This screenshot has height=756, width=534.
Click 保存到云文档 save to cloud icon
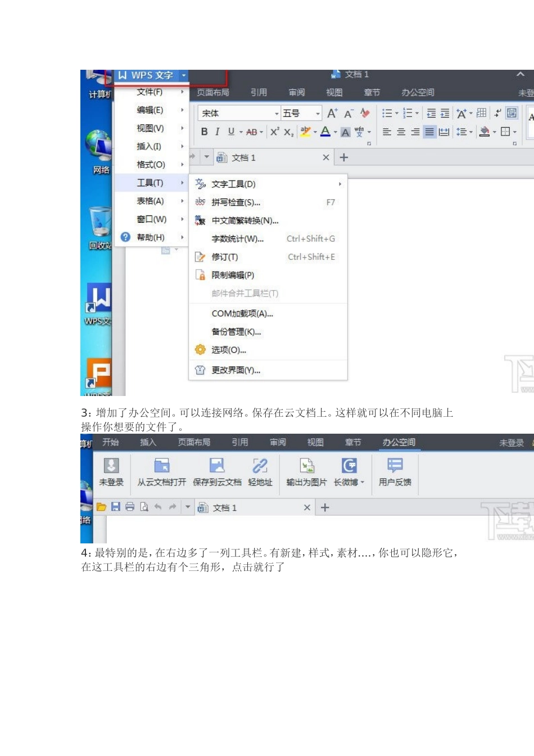tap(217, 465)
